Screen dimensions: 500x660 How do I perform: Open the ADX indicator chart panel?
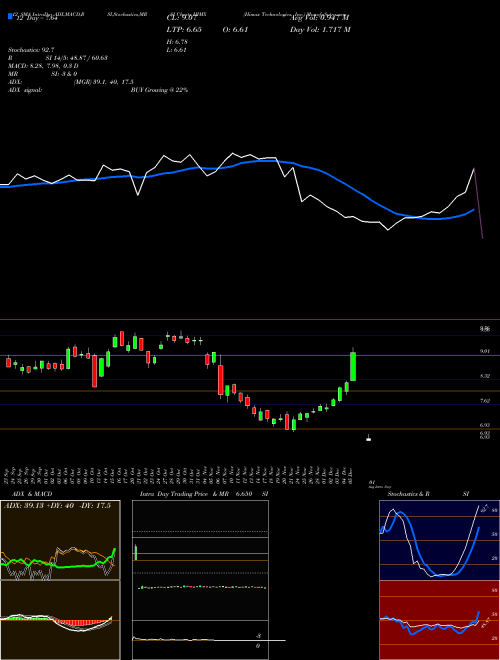(x=60, y=540)
